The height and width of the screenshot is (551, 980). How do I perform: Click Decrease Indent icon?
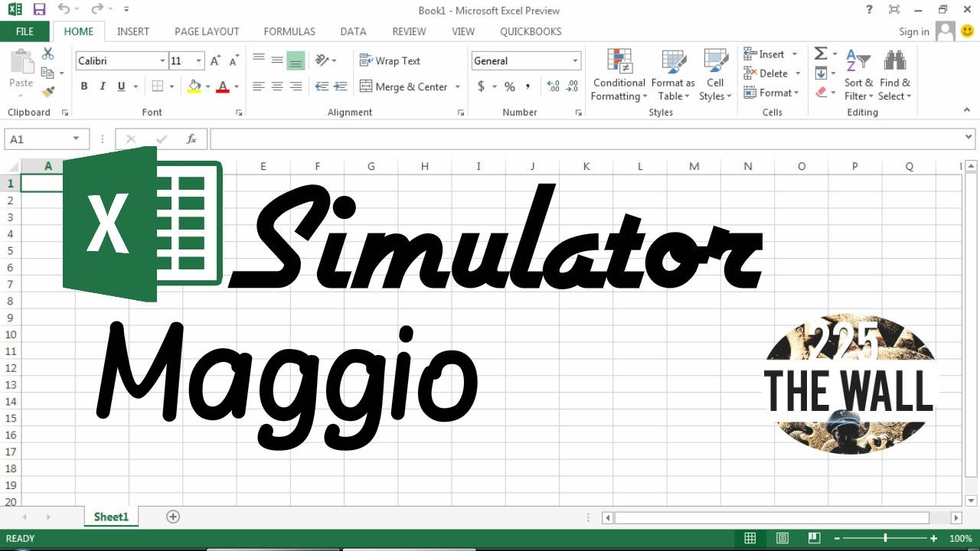(x=322, y=86)
